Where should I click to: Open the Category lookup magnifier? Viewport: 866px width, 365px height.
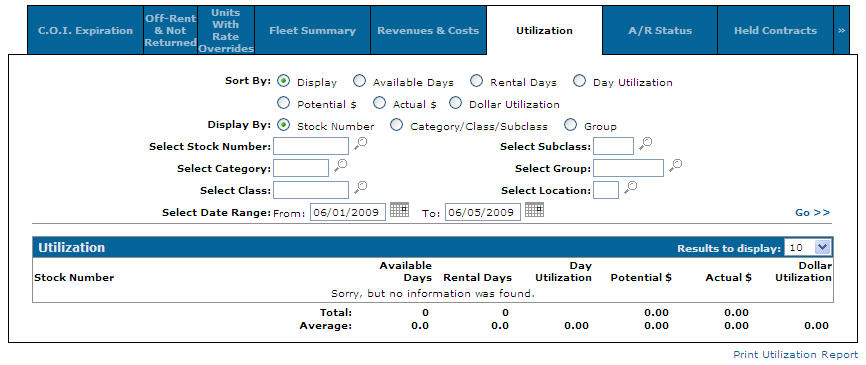point(341,165)
